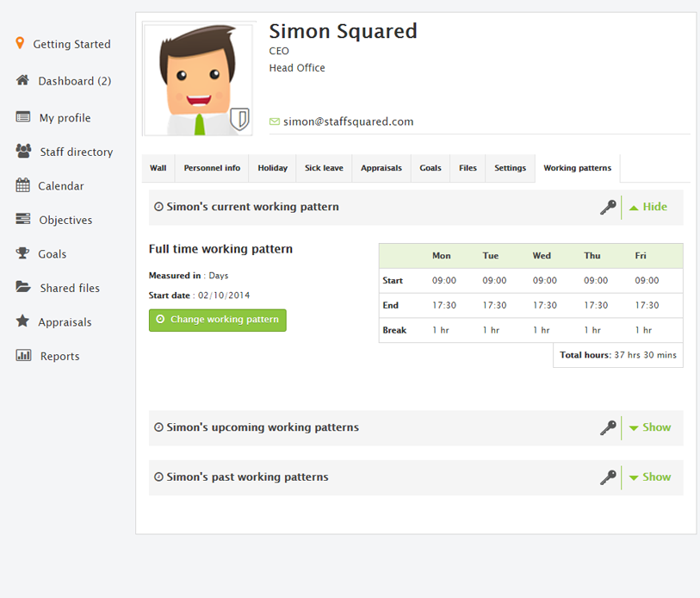Click the simon@staffsquared.com email link
The width and height of the screenshot is (700, 598).
click(x=348, y=121)
